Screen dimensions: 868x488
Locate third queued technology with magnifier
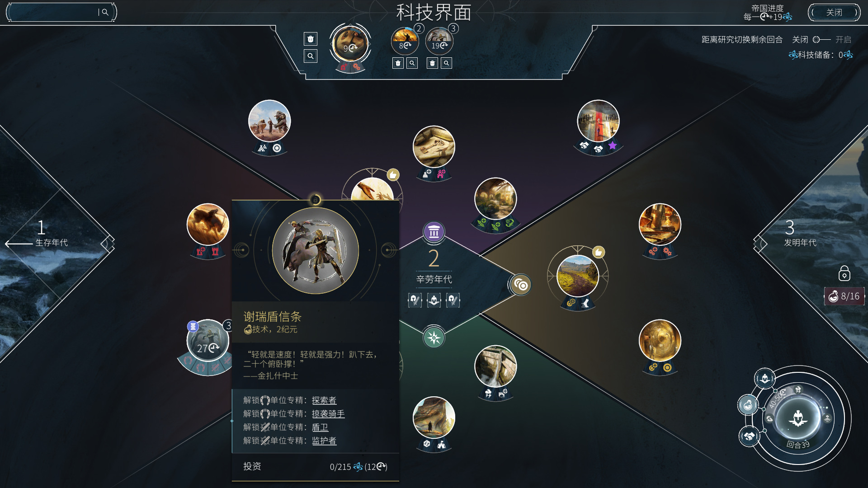446,63
